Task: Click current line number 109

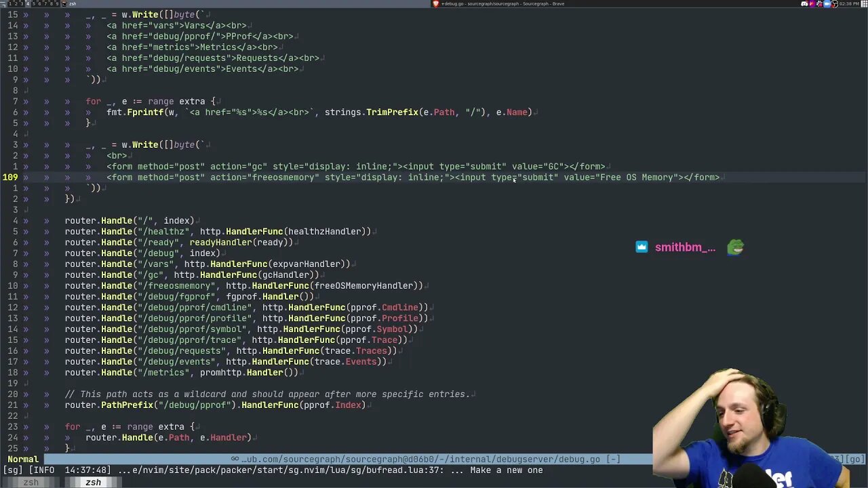Action: 10,177
